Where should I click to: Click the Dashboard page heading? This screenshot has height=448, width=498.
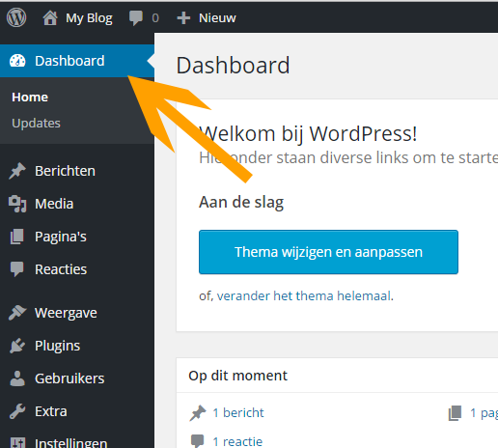click(x=233, y=66)
